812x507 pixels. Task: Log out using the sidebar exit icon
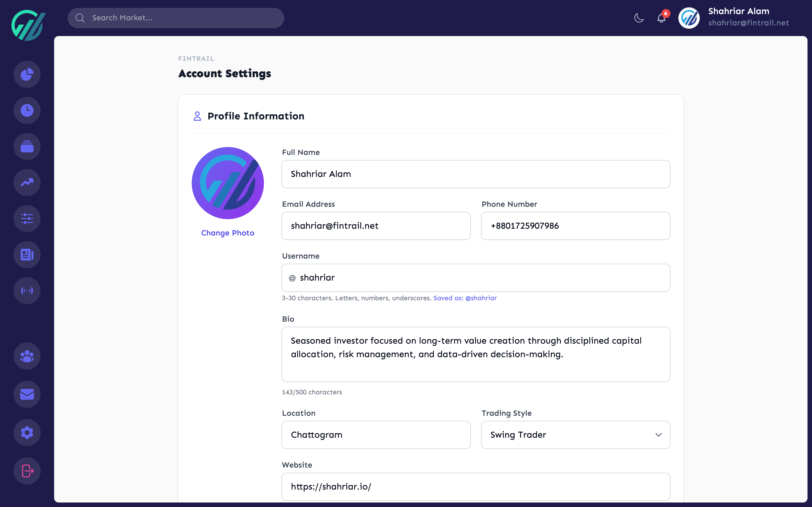pyautogui.click(x=27, y=471)
